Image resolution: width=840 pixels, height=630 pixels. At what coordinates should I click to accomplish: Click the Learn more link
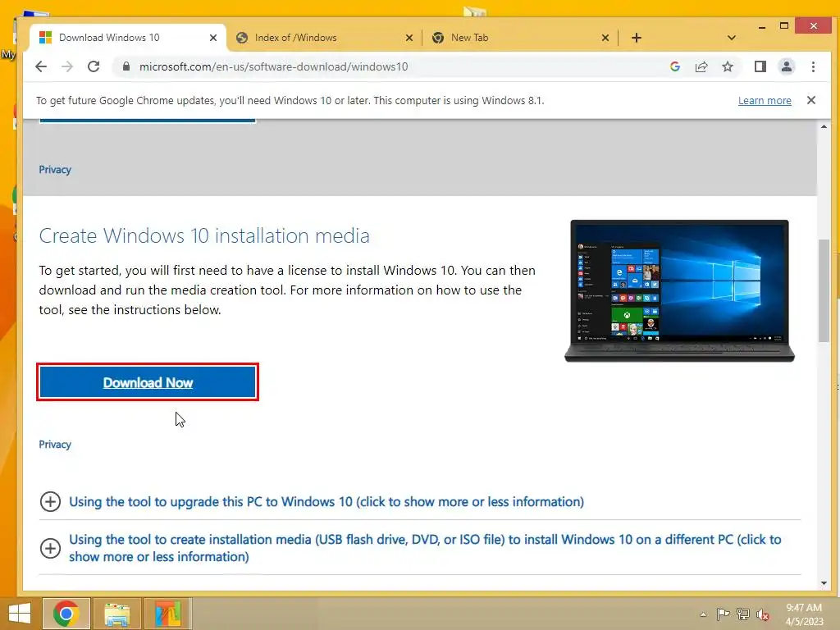coord(765,101)
